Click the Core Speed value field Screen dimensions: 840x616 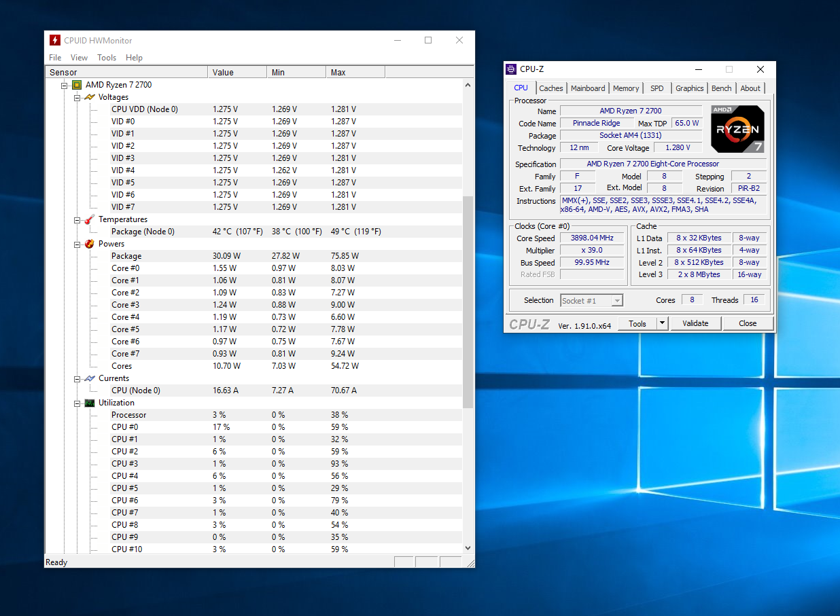click(x=592, y=238)
